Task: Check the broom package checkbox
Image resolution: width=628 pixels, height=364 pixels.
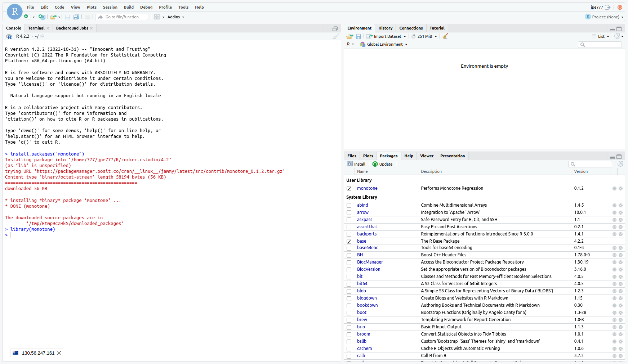Action: 349,334
